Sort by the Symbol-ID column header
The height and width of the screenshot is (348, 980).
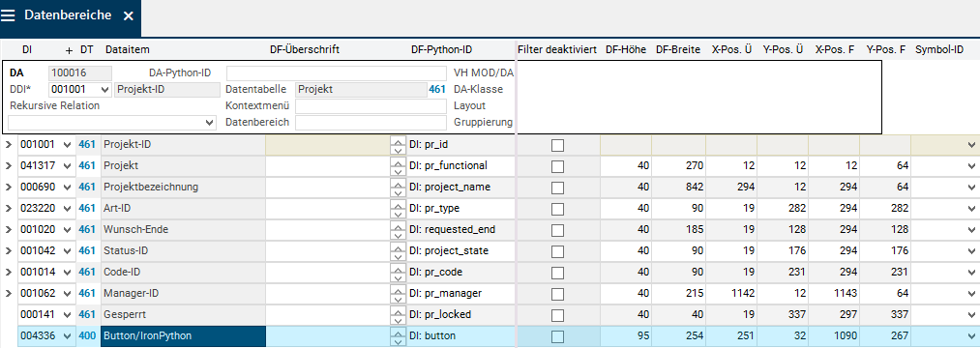[x=939, y=49]
